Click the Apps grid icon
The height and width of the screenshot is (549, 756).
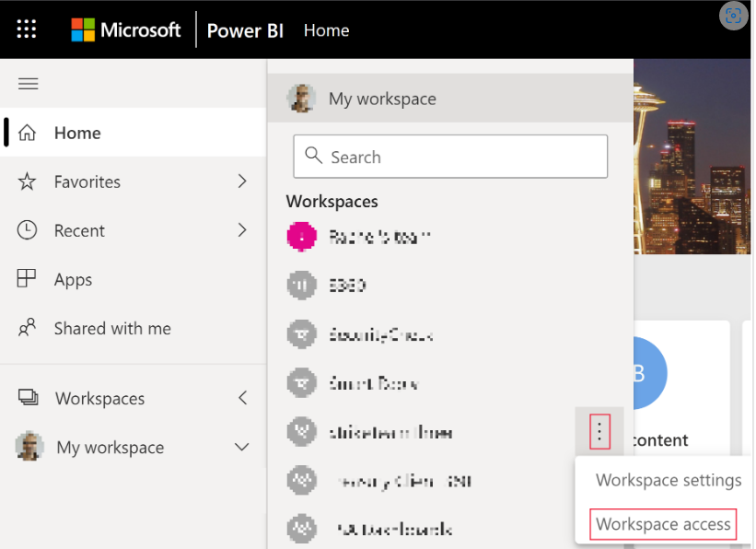pos(27,278)
